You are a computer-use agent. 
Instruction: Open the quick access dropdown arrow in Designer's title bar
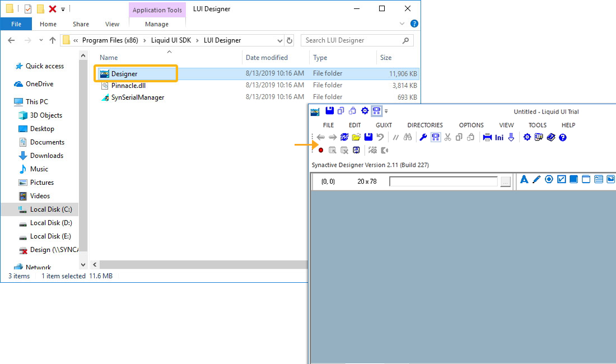click(x=386, y=111)
